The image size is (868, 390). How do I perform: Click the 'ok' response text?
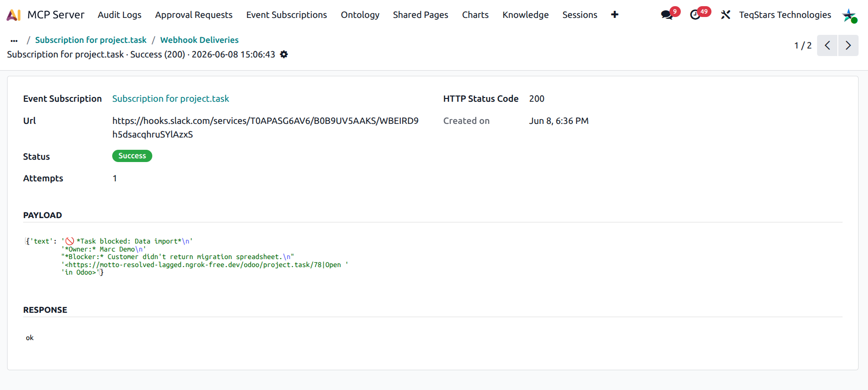(30, 338)
